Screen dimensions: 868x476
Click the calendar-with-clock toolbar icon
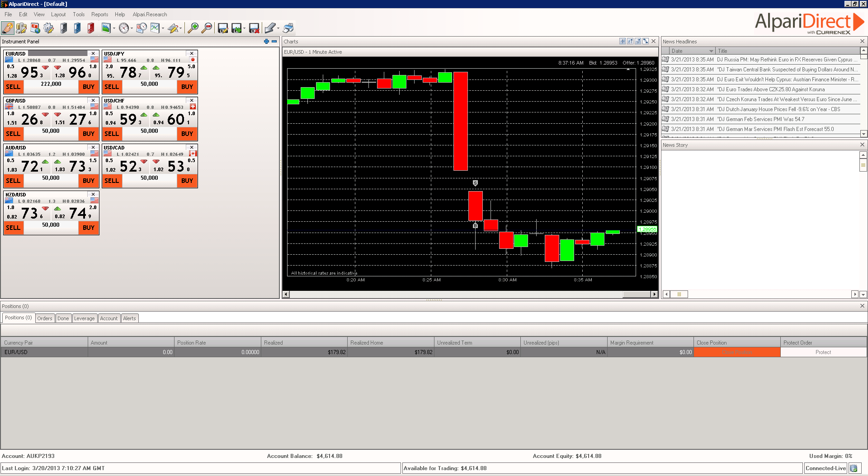pos(142,28)
